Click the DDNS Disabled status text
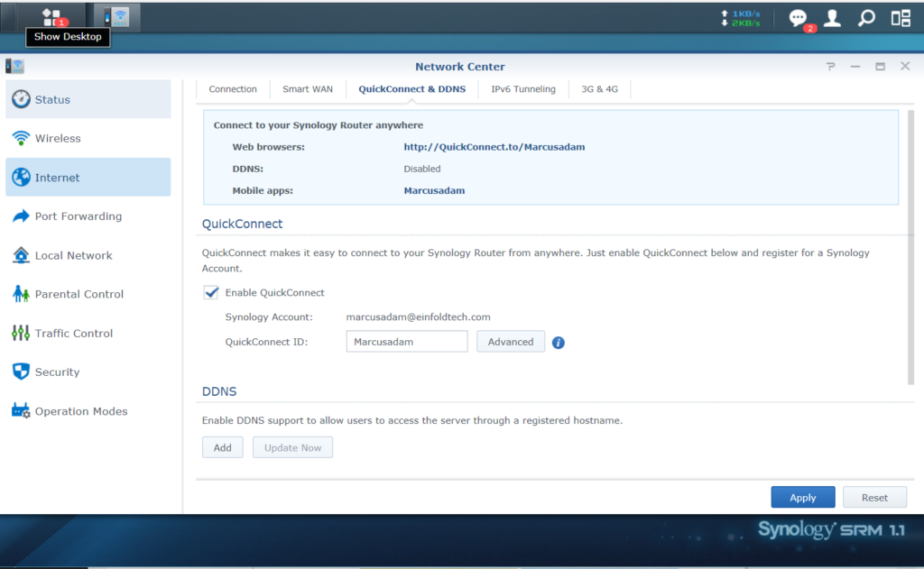 [x=422, y=169]
